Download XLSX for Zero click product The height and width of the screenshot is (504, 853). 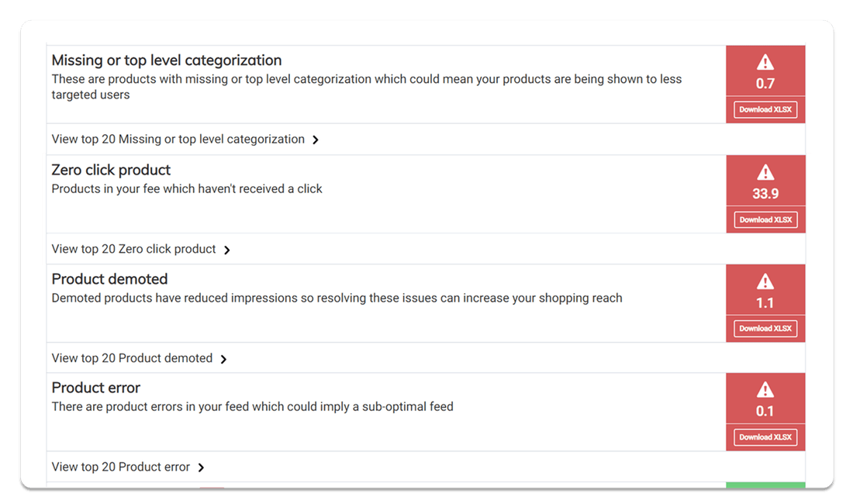[x=765, y=219]
